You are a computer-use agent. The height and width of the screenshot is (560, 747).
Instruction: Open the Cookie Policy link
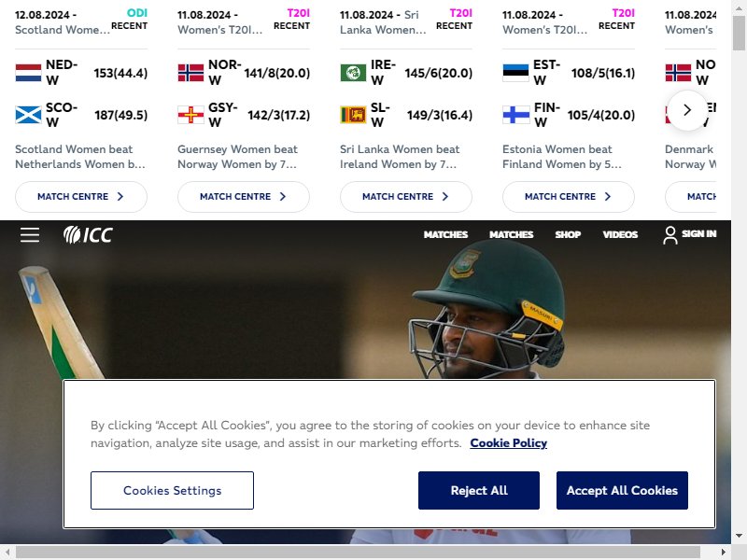(x=508, y=442)
